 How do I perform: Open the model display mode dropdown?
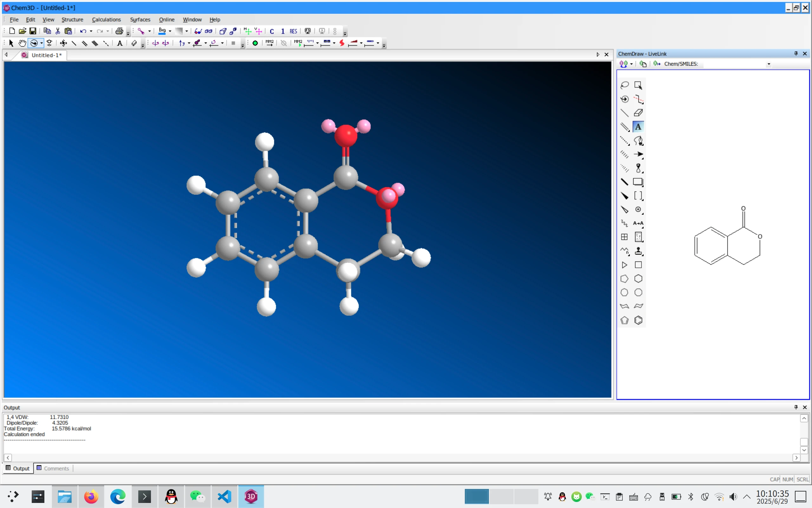[149, 31]
